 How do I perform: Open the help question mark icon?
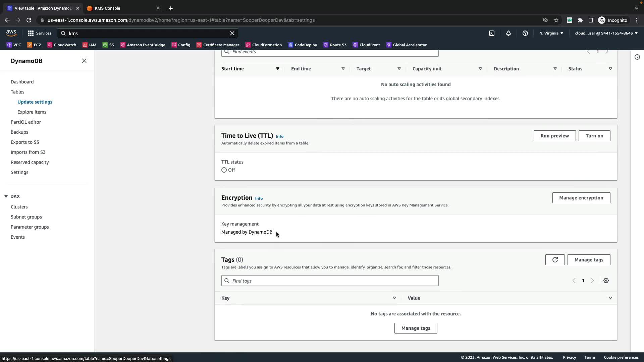[525, 33]
